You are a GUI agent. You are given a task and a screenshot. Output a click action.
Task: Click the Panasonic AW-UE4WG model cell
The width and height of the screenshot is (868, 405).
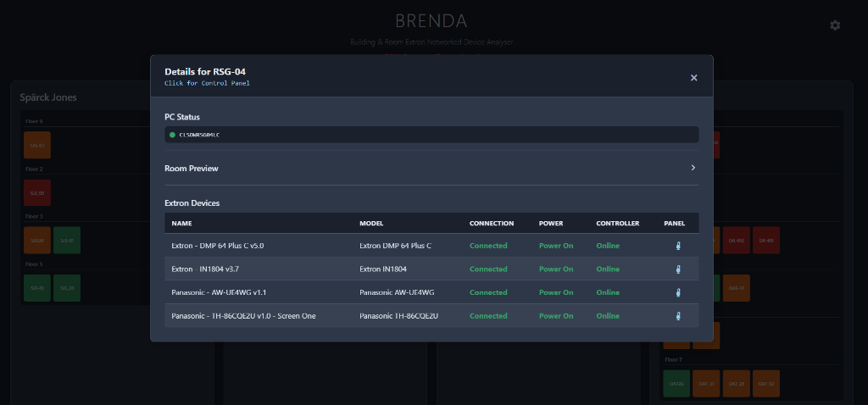396,292
